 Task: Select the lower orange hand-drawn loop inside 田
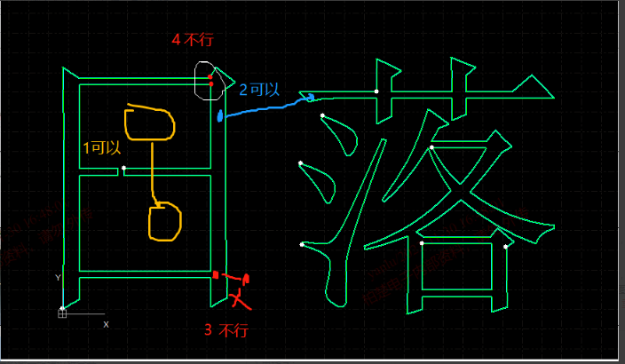coord(165,222)
